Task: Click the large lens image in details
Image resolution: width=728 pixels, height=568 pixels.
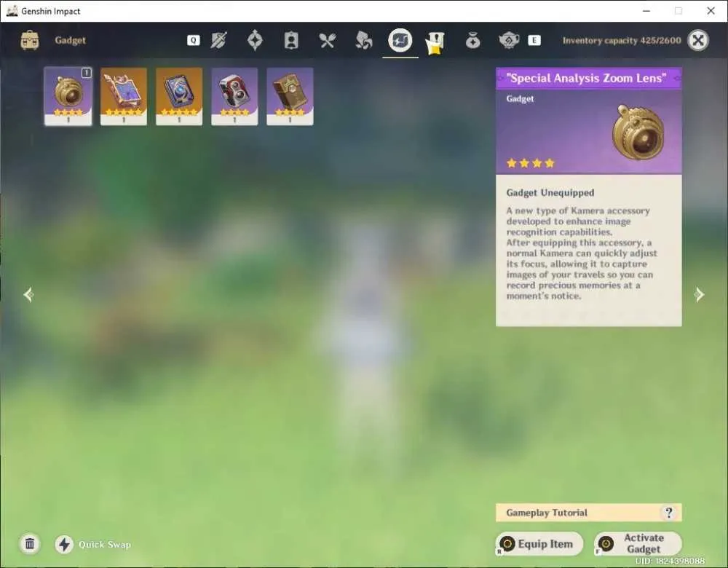Action: click(x=638, y=133)
